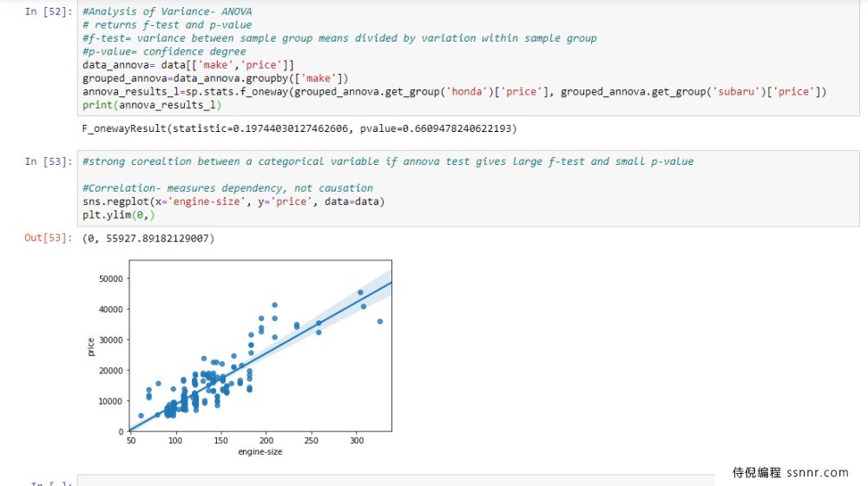Click the data_annova assignment line
The image size is (868, 486).
click(188, 65)
